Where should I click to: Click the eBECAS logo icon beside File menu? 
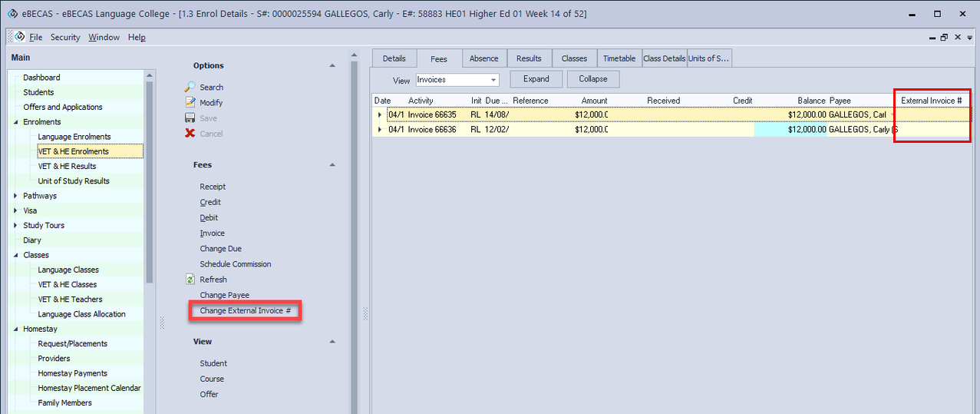coord(20,37)
